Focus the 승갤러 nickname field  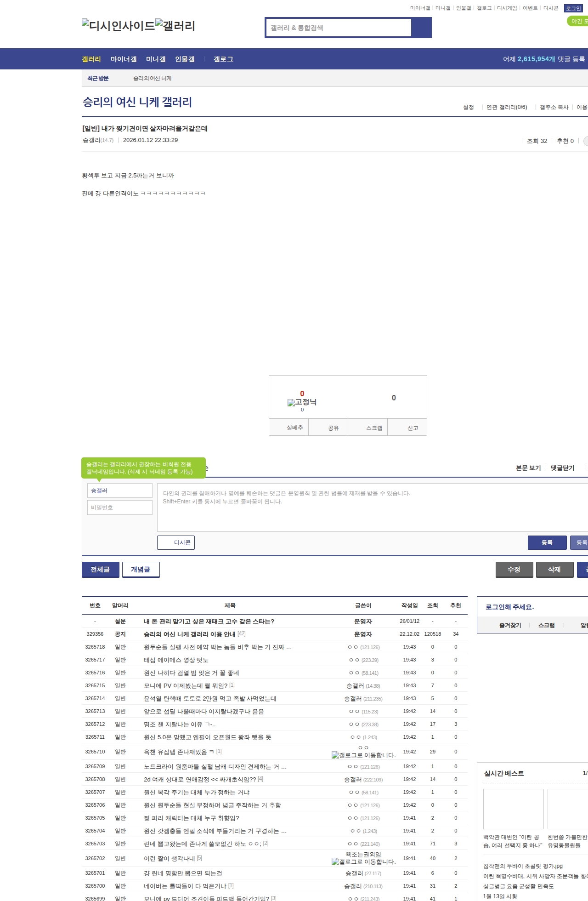click(120, 490)
